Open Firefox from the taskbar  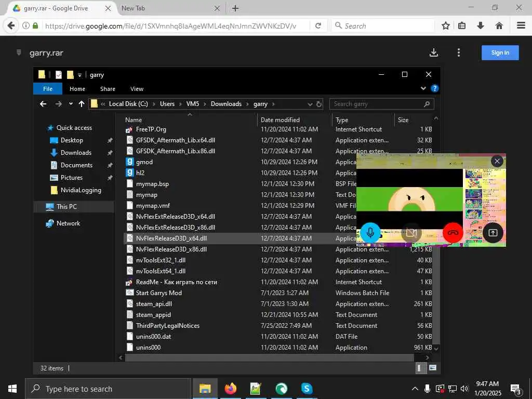[x=230, y=389]
